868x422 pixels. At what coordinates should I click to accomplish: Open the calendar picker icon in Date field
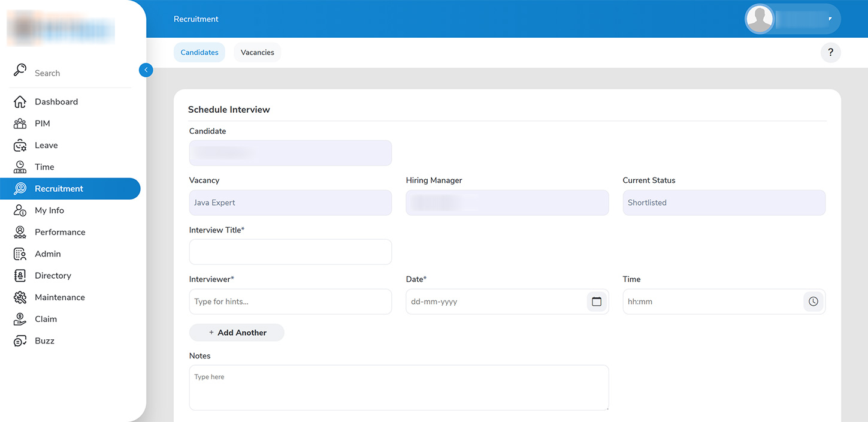(596, 302)
